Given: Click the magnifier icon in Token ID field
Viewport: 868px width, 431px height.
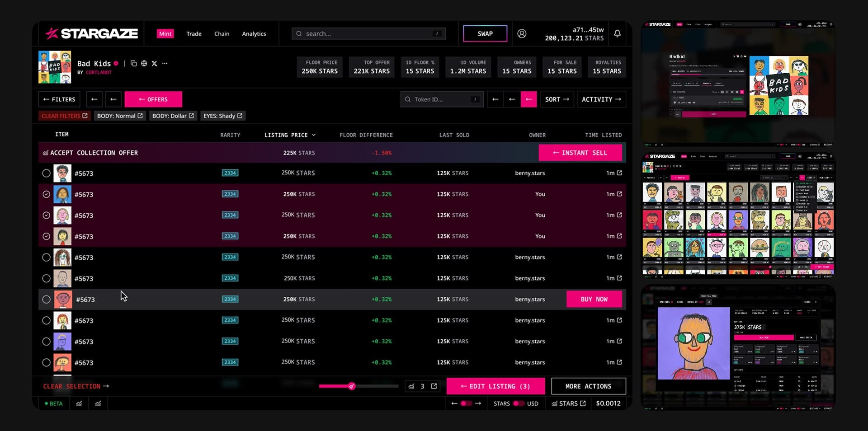Looking at the screenshot, I should click(x=408, y=99).
